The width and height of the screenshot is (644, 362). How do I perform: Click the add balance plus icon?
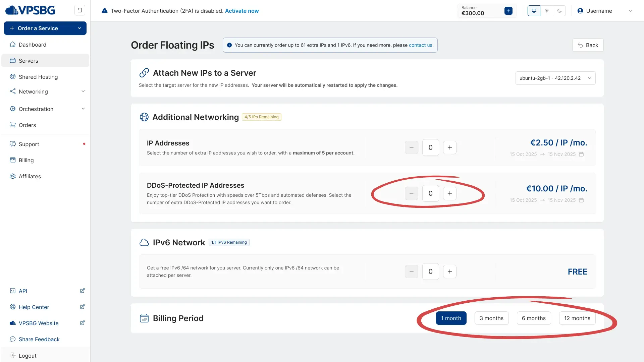click(508, 11)
